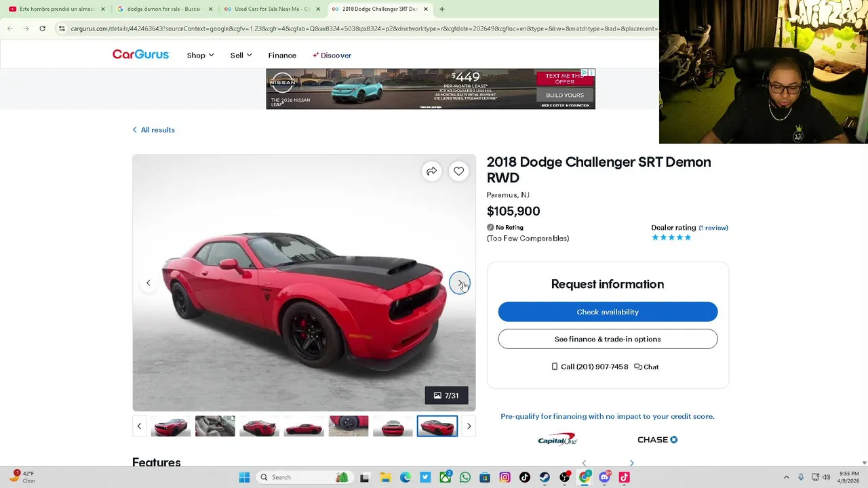Click the microphone tray icon

801,477
